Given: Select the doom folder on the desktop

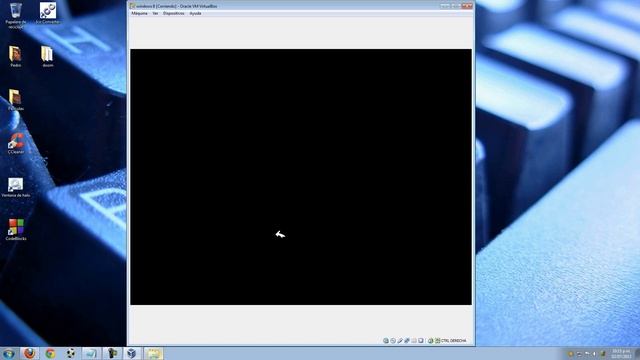Looking at the screenshot, I should tap(47, 56).
